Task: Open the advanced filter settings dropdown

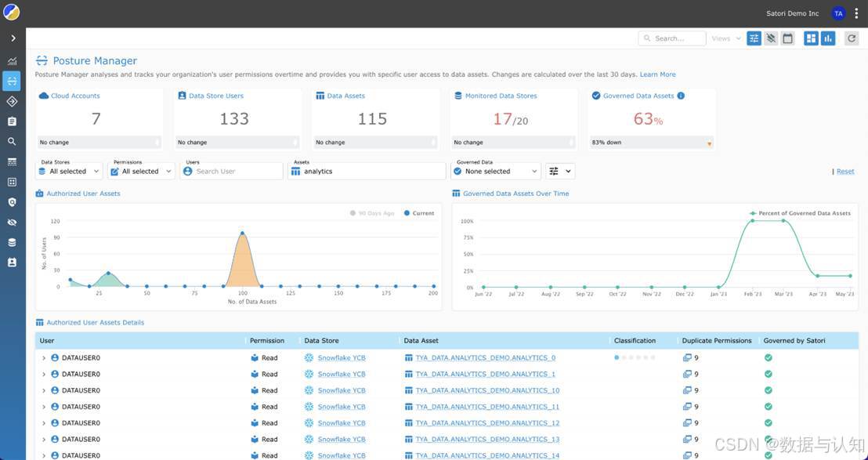Action: pyautogui.click(x=560, y=171)
